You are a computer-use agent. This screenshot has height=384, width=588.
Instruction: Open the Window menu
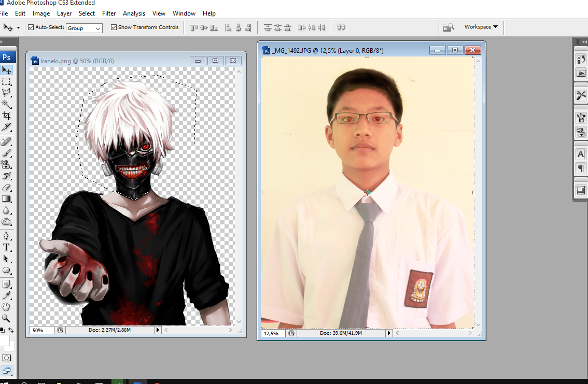184,13
